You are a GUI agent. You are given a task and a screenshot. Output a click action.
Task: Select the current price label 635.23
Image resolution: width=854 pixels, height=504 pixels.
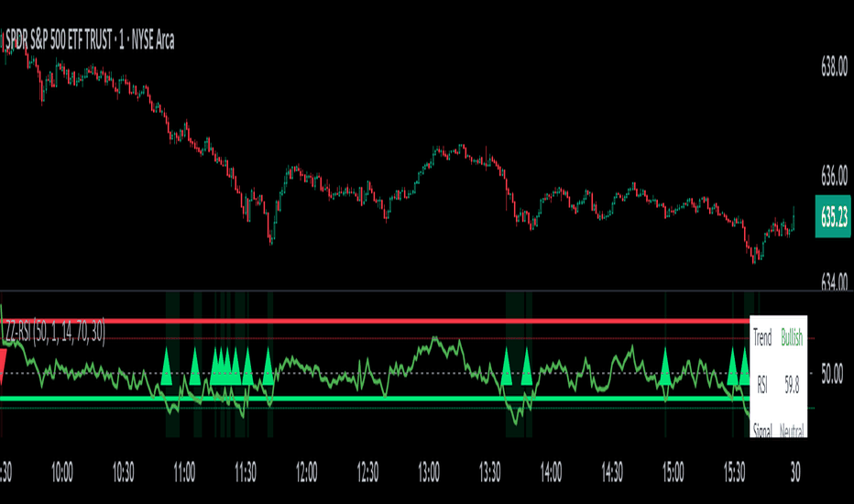(833, 216)
